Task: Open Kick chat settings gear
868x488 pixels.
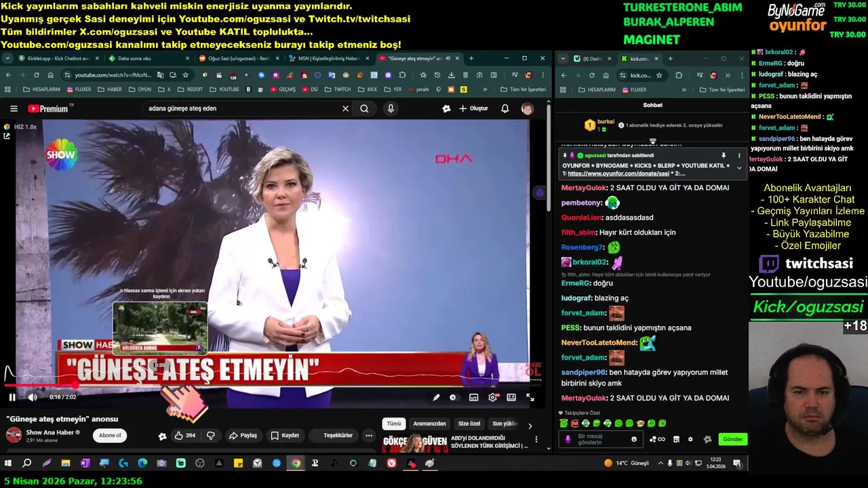Action: 690,439
